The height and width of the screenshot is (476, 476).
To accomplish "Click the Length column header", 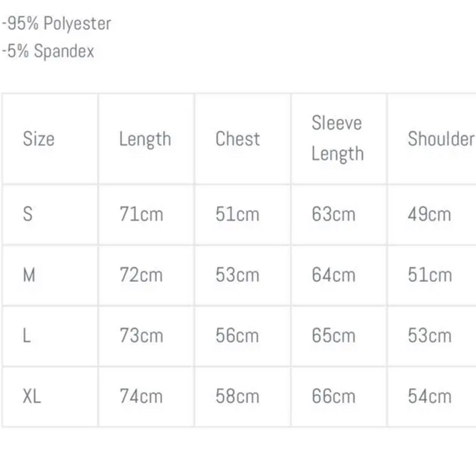I will point(145,140).
